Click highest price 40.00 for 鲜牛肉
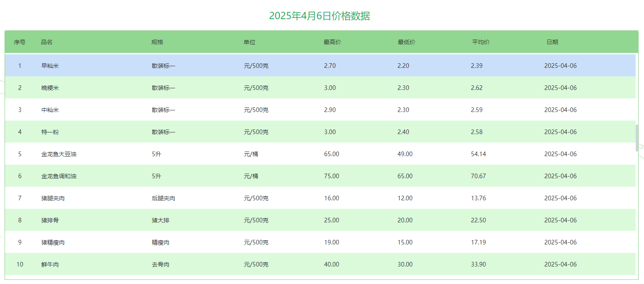 (x=332, y=264)
